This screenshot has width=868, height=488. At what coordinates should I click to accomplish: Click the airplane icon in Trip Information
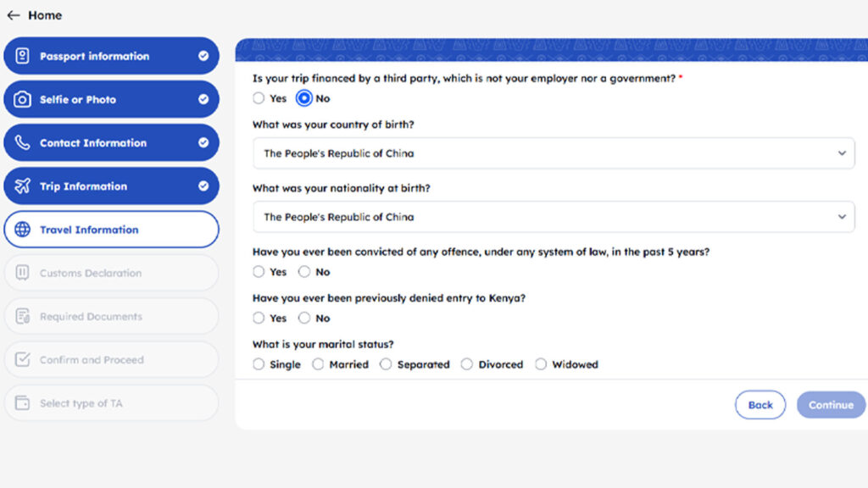pos(22,186)
